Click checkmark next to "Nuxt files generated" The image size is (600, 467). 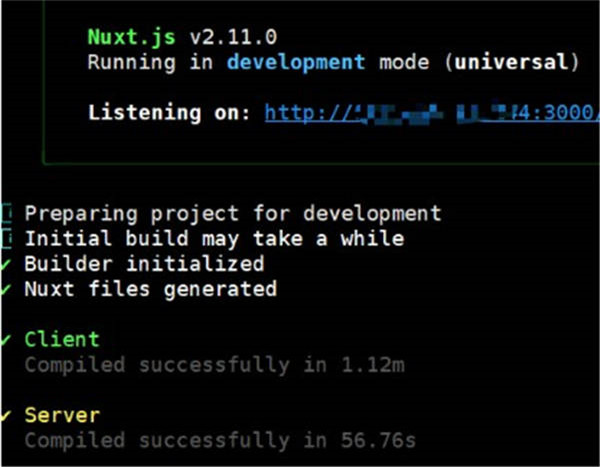(6, 288)
